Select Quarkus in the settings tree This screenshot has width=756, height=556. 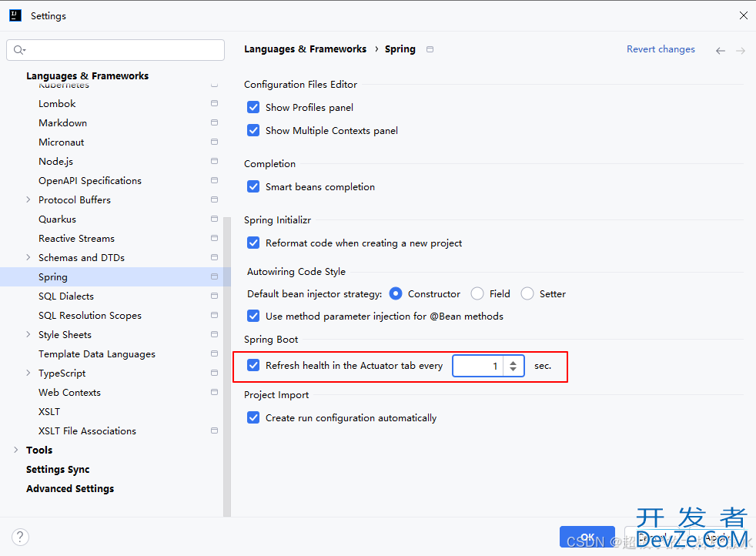(58, 219)
